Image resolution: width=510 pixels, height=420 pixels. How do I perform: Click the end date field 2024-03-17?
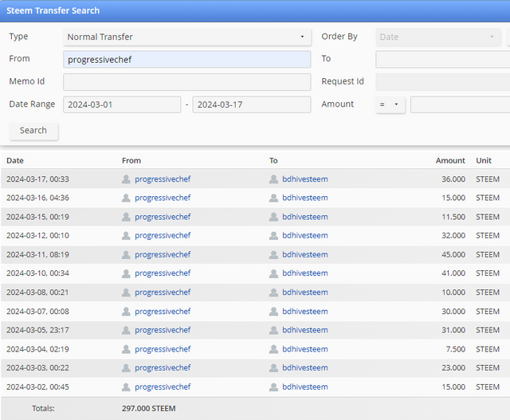(252, 104)
